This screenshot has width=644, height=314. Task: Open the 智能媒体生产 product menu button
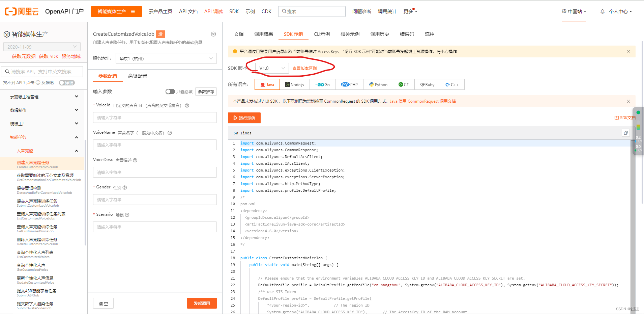click(116, 11)
